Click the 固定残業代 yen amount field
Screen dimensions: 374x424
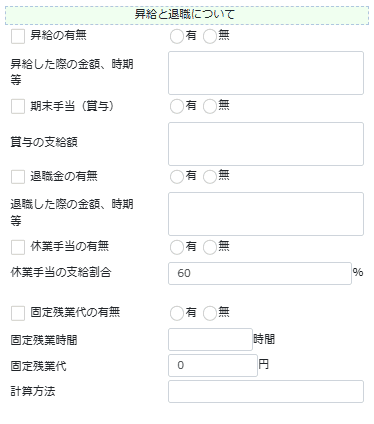pos(213,365)
